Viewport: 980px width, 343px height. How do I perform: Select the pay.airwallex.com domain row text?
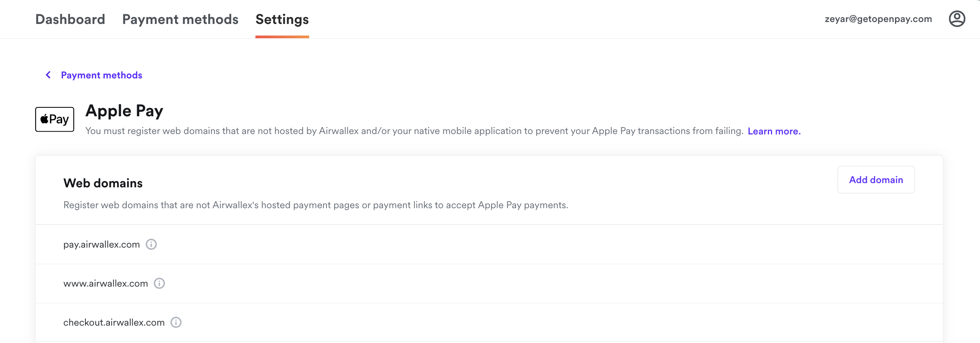(x=102, y=245)
